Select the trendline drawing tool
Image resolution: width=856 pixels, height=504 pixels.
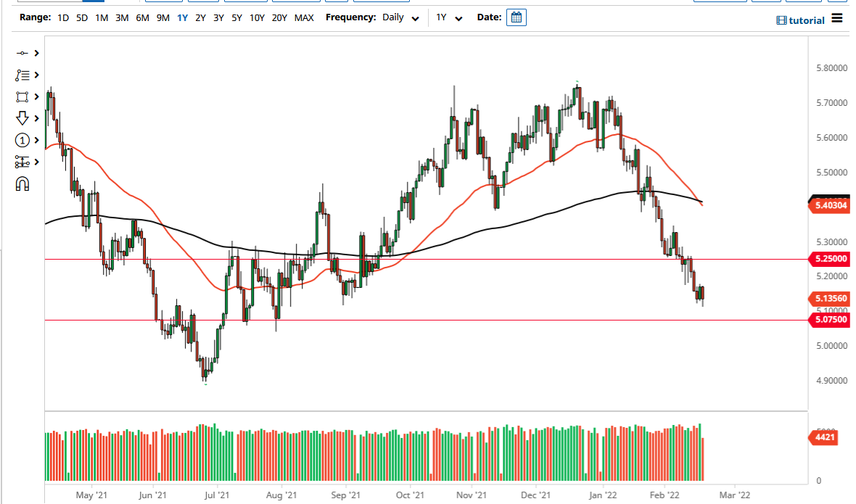(22, 53)
